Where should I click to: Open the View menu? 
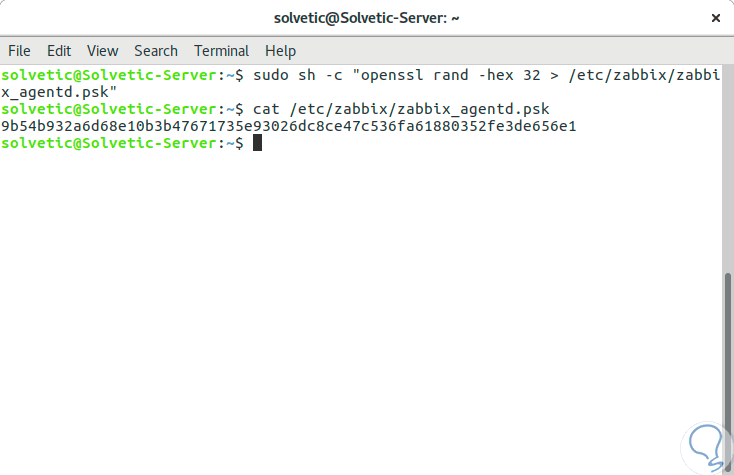102,50
